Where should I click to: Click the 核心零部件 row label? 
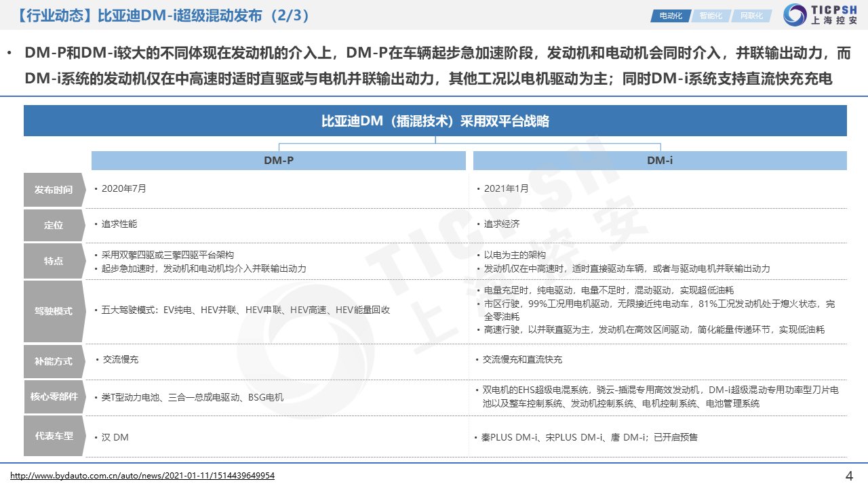pyautogui.click(x=54, y=397)
